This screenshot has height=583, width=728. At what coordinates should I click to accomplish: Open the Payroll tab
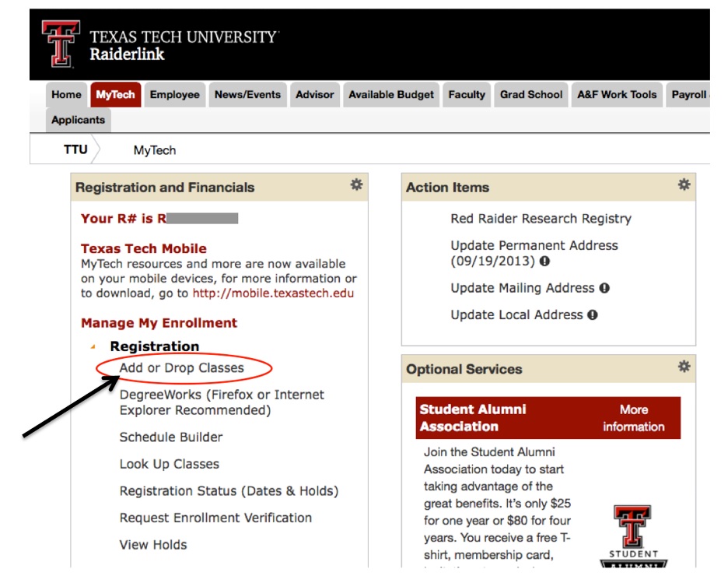pyautogui.click(x=688, y=95)
